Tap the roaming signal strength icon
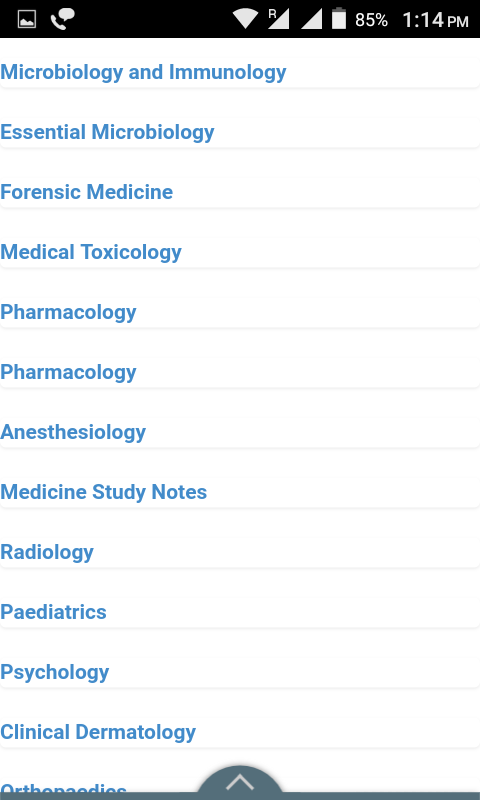The height and width of the screenshot is (800, 480). pyautogui.click(x=279, y=19)
